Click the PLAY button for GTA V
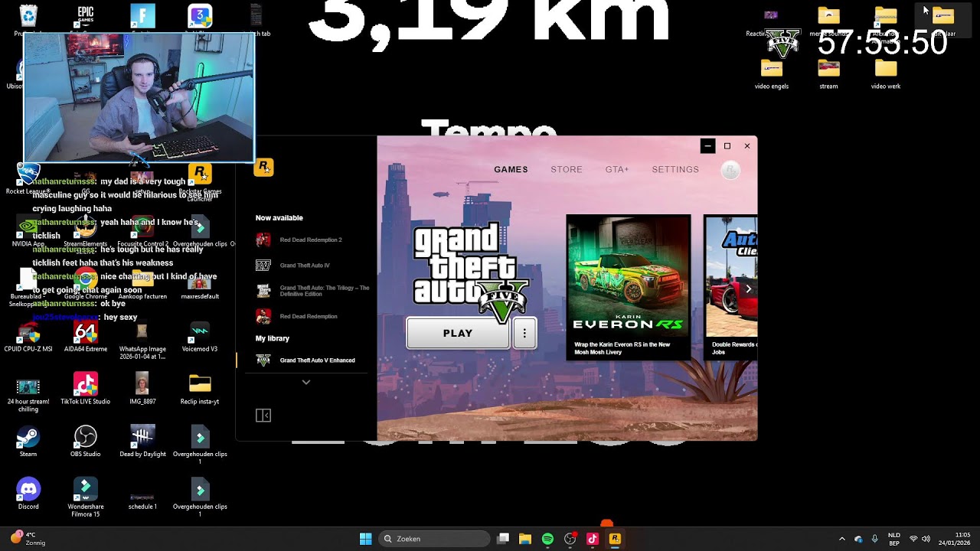980x551 pixels. 458,334
